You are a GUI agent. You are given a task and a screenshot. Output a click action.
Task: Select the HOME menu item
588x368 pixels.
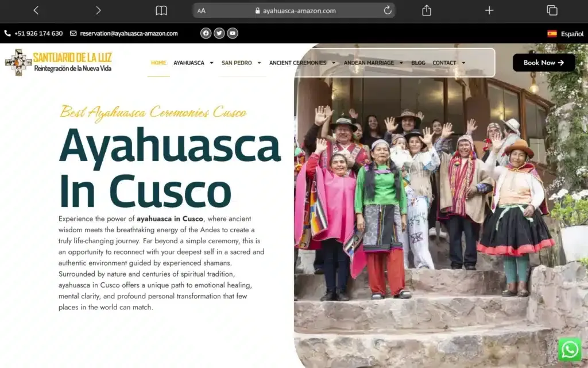click(158, 63)
